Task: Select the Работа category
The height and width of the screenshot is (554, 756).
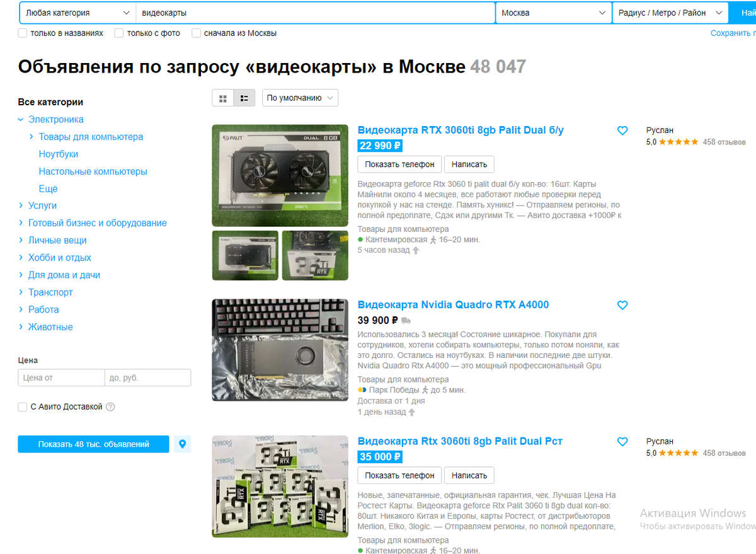Action: [x=43, y=309]
